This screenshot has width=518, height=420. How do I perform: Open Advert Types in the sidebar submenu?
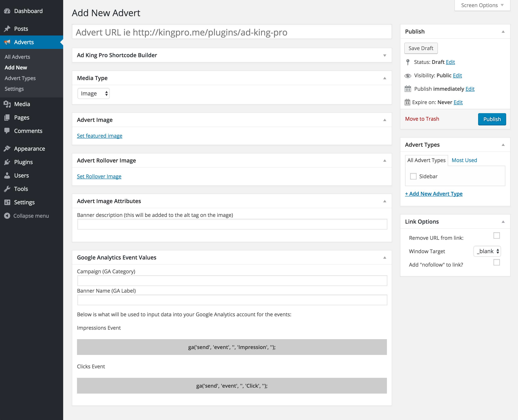tap(20, 78)
